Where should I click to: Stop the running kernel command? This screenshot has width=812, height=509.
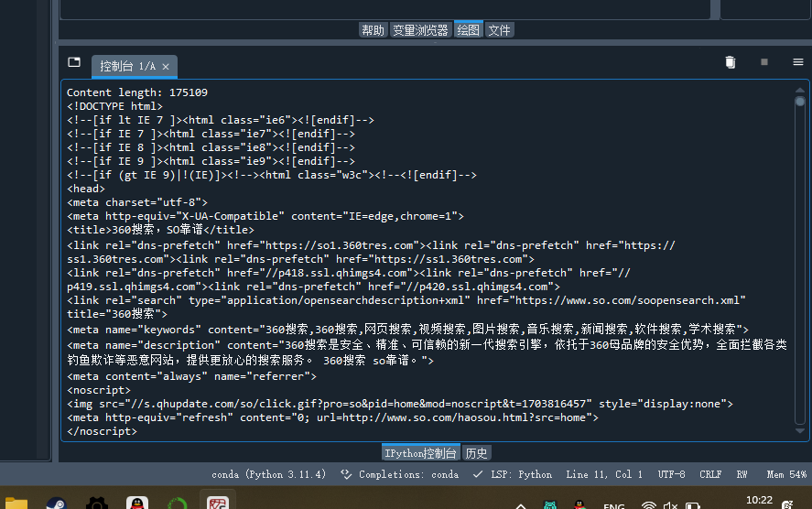764,62
